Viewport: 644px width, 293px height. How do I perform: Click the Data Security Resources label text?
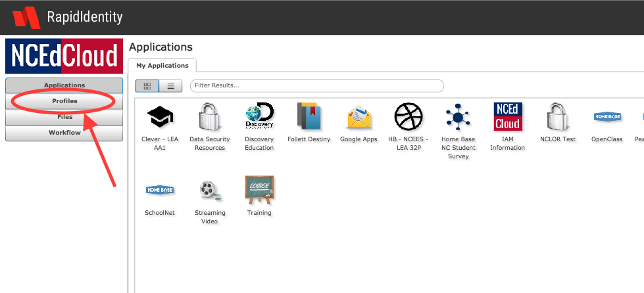coord(210,143)
